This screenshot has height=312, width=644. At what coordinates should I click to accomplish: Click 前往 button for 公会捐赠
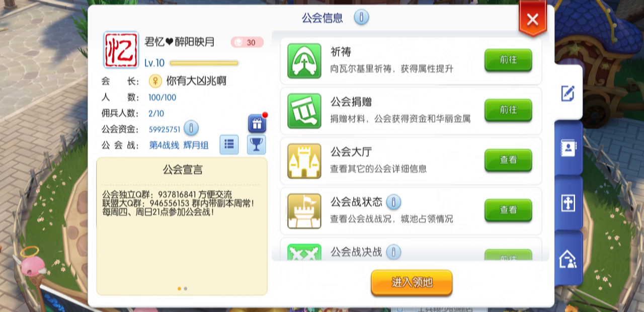[508, 110]
